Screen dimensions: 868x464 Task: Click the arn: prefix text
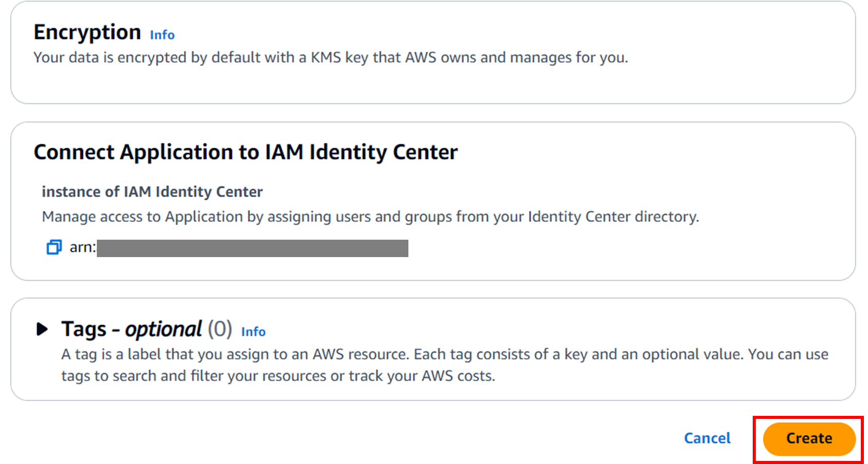coord(82,247)
